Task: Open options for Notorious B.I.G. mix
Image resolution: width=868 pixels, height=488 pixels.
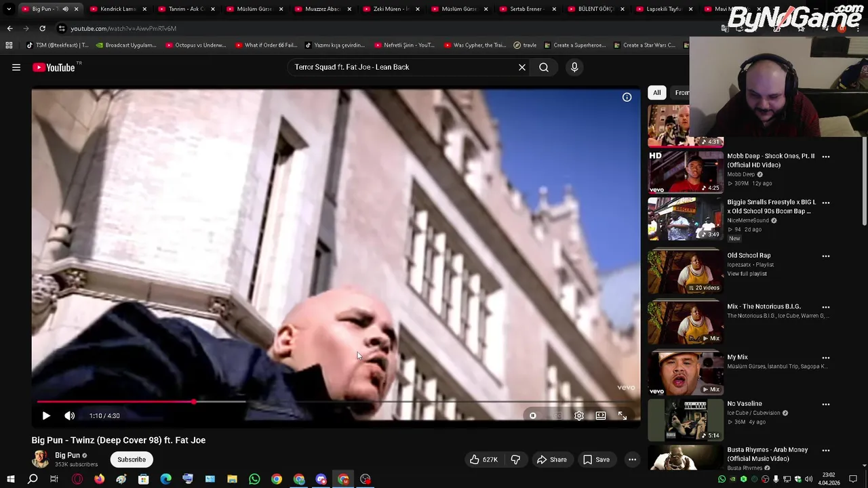Action: pos(826,307)
